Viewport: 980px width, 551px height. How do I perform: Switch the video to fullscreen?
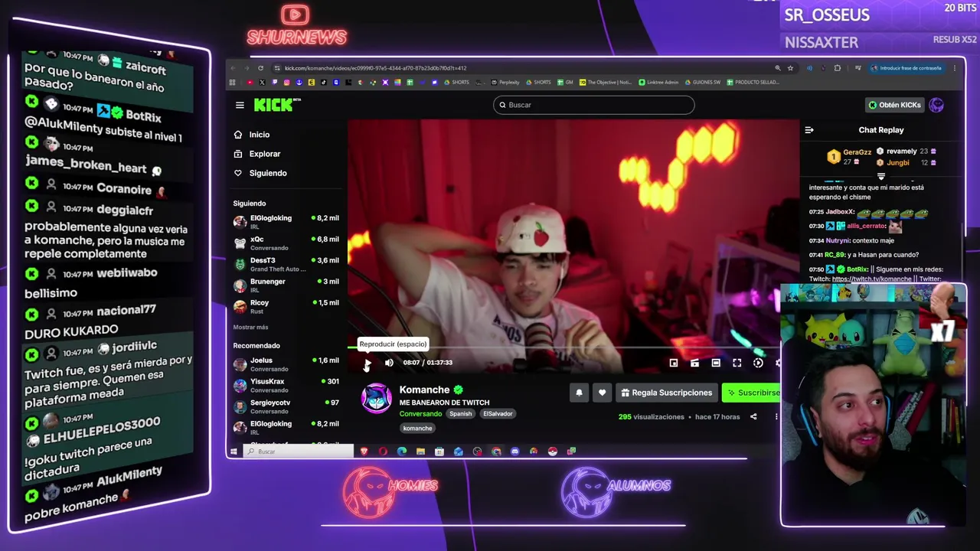pos(737,363)
